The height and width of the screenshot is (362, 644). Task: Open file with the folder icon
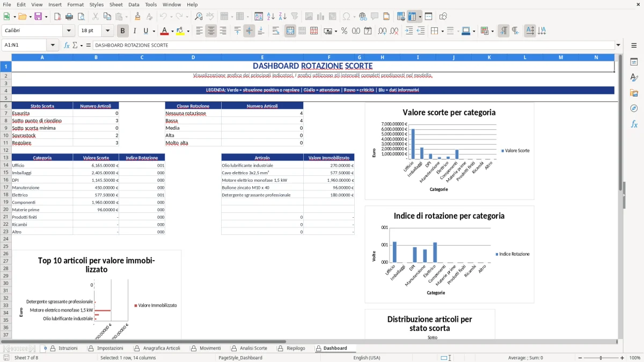click(23, 17)
